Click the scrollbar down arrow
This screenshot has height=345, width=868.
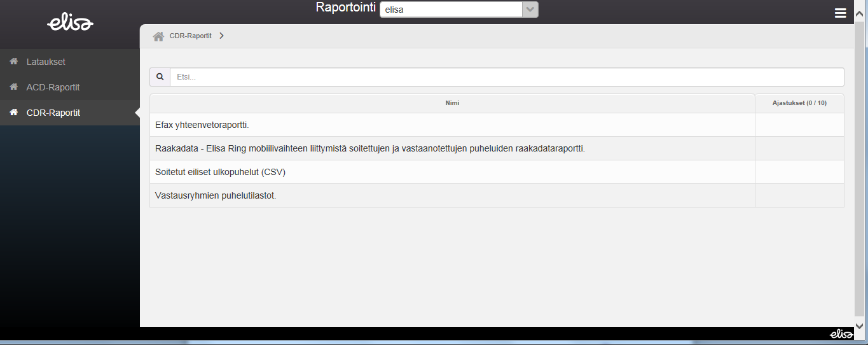tap(860, 325)
